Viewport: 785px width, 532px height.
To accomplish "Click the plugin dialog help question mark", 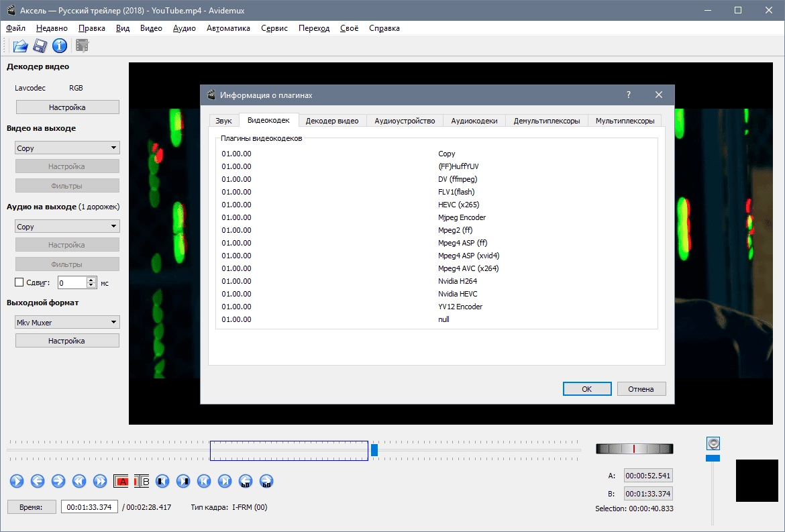I will (628, 95).
